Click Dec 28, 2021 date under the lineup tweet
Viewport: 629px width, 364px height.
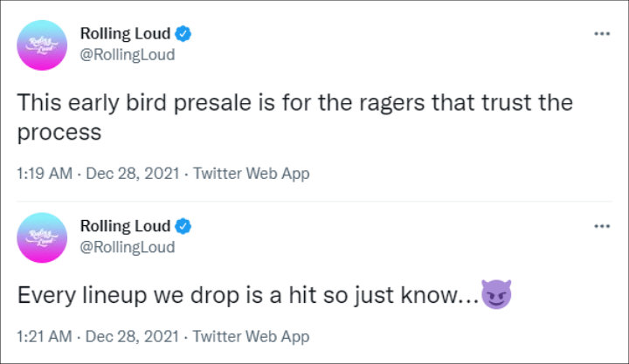(132, 335)
